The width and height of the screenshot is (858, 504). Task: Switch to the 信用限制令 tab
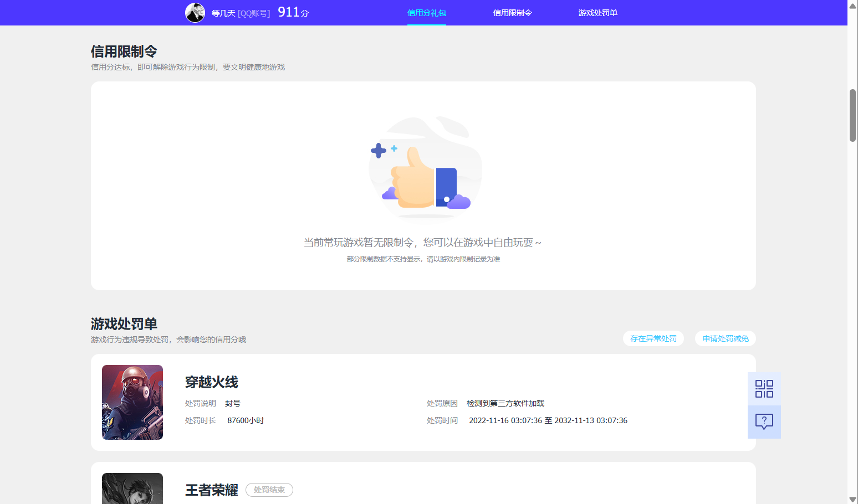(513, 13)
